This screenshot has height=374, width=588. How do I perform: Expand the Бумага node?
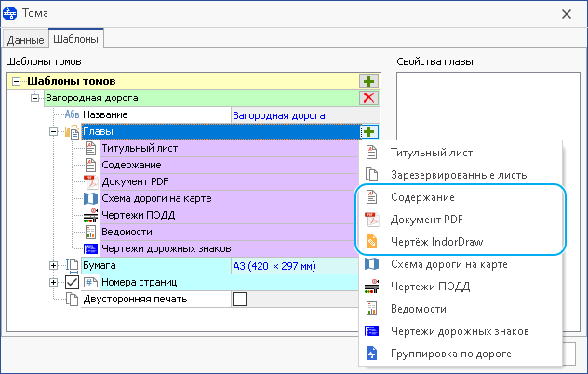pos(53,265)
